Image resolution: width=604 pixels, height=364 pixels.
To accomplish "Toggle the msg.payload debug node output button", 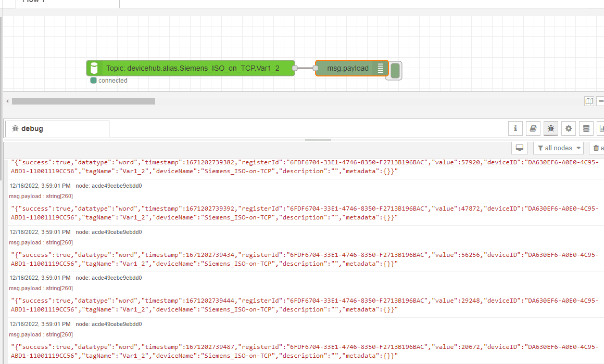I will 395,70.
